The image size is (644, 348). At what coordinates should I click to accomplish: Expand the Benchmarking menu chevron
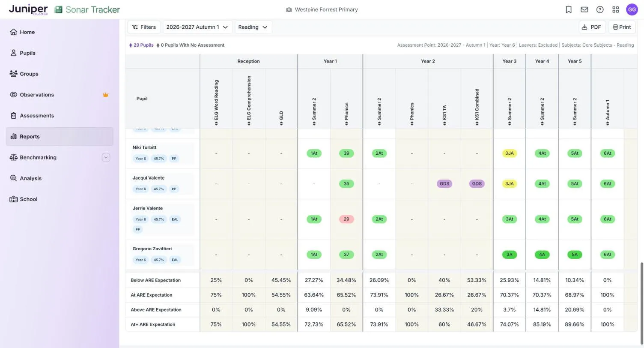coord(106,157)
